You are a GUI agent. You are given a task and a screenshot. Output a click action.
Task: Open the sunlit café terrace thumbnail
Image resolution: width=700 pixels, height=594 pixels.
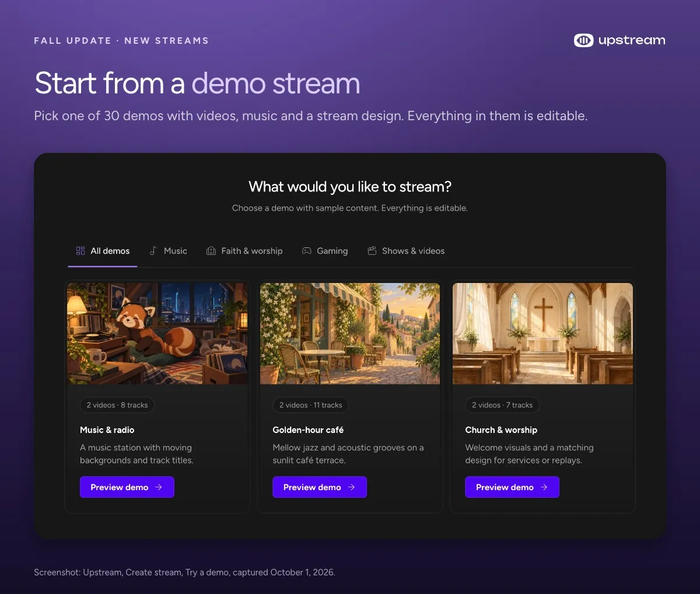tap(350, 334)
